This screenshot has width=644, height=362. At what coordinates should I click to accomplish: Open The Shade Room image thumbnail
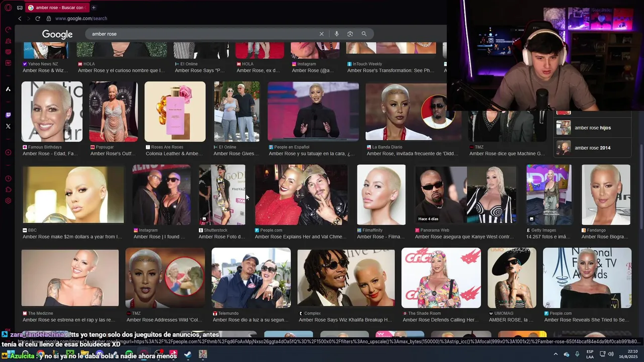(441, 278)
